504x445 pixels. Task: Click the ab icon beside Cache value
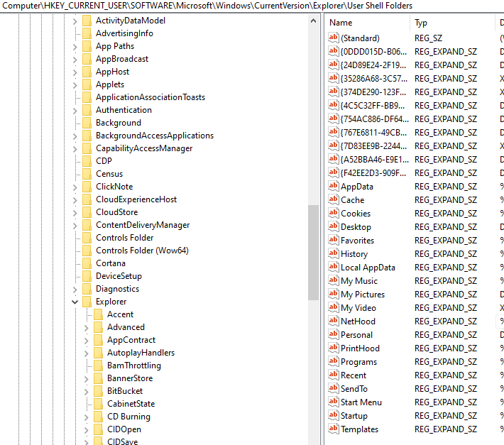[334, 199]
